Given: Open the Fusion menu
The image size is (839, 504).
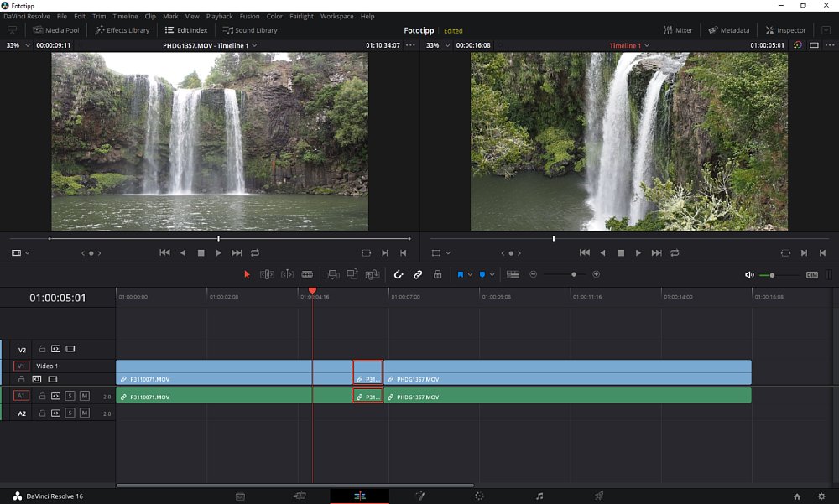Looking at the screenshot, I should pyautogui.click(x=249, y=16).
